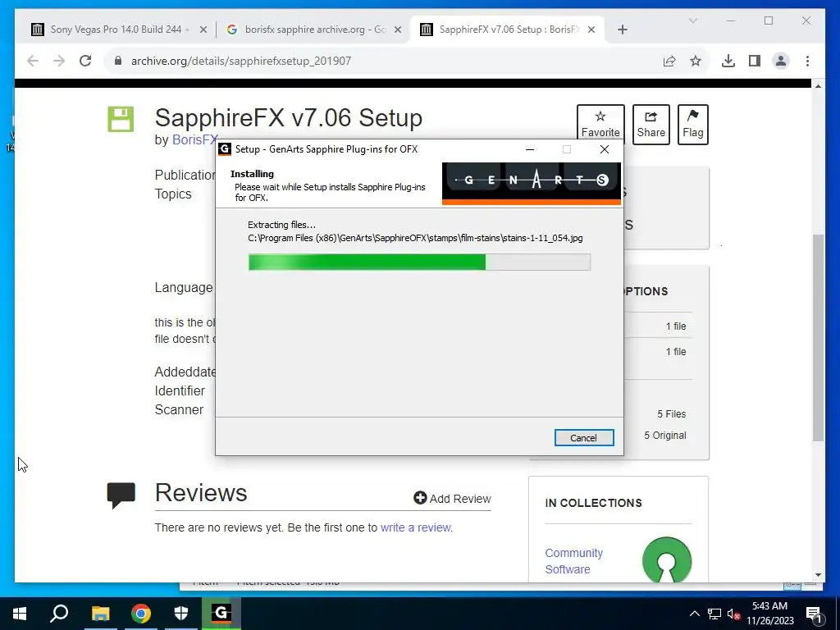
Task: Close the SapphireFX Setup browser tab
Action: (591, 30)
